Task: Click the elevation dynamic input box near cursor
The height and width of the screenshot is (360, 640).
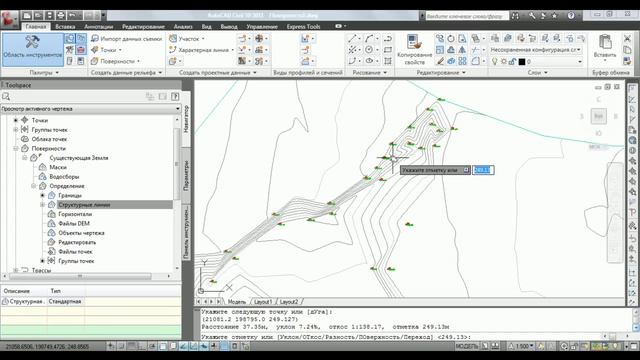Action: (483, 170)
